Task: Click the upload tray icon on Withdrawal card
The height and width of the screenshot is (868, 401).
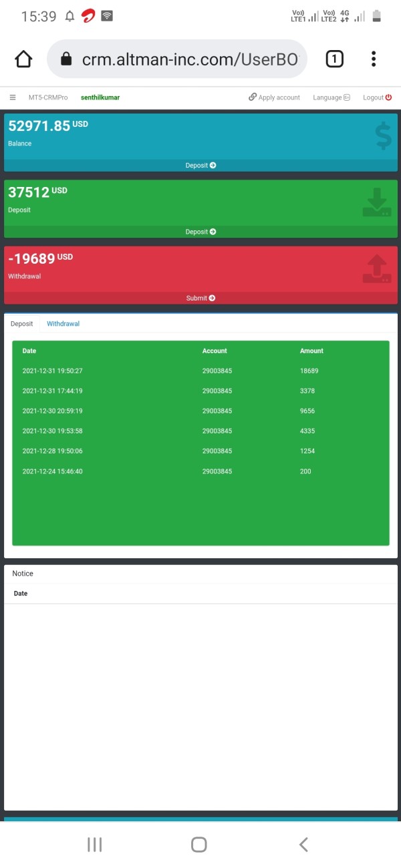Action: [x=377, y=268]
